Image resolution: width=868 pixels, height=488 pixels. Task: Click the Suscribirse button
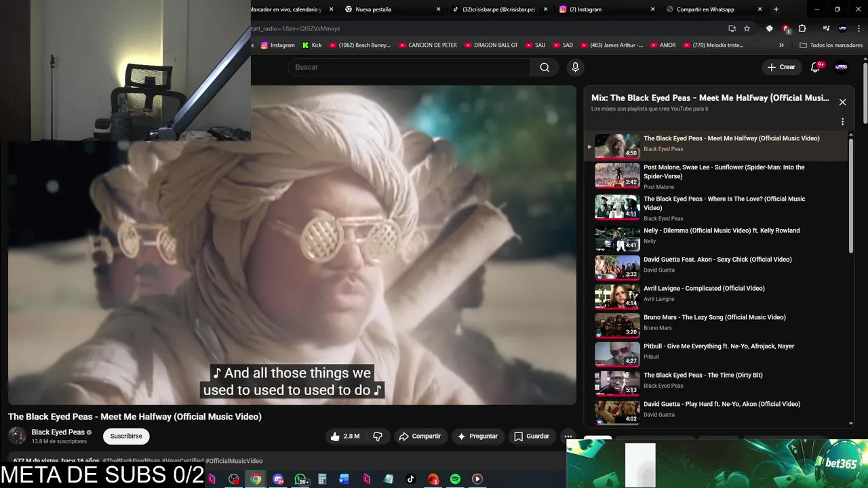tap(126, 436)
